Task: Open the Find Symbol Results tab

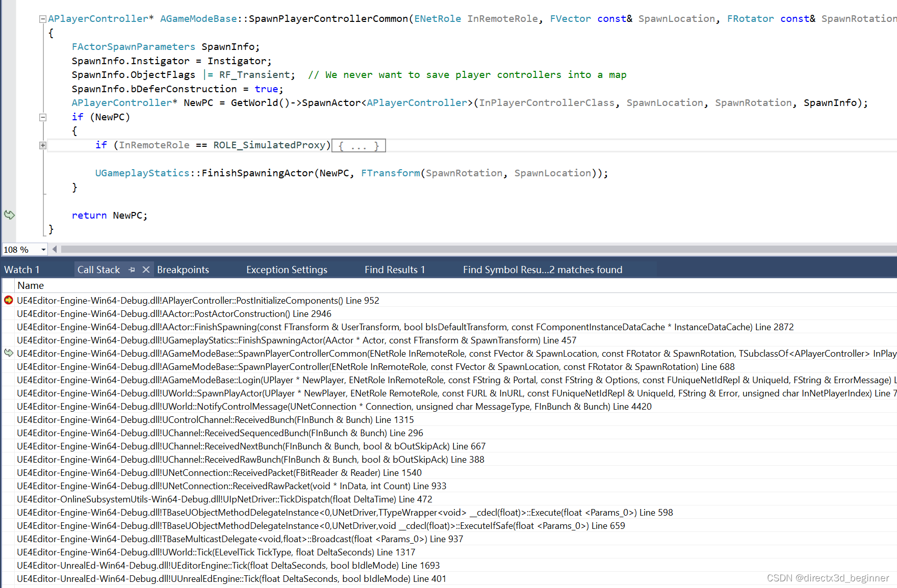Action: (543, 270)
